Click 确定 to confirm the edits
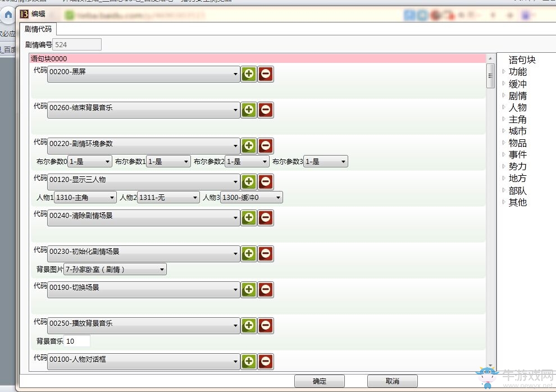The image size is (556, 392). (x=319, y=380)
